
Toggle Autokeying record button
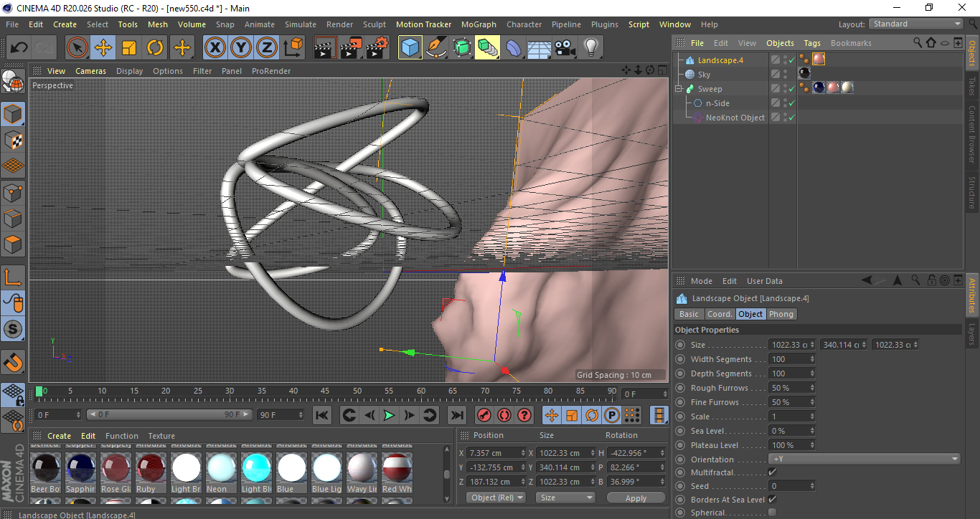(x=504, y=415)
